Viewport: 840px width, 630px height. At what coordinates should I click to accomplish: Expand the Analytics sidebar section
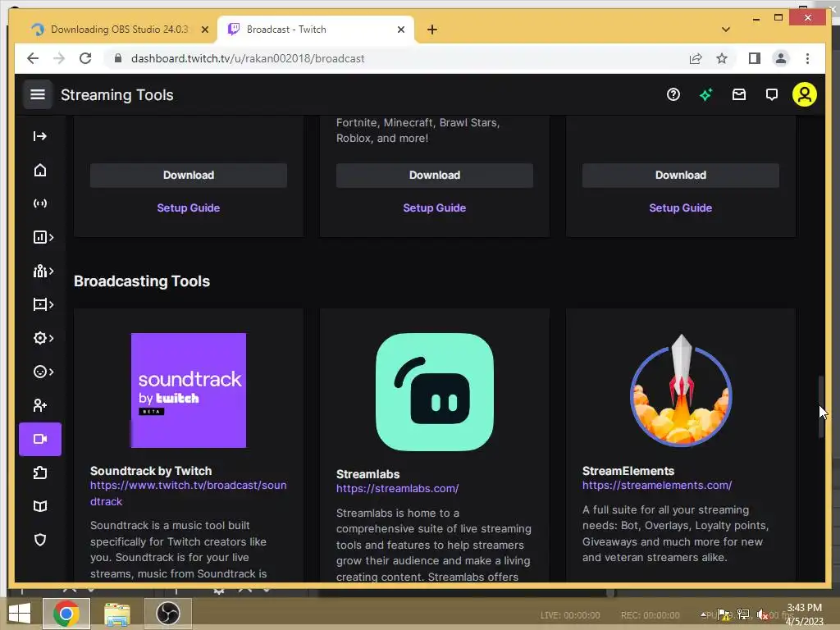43,237
